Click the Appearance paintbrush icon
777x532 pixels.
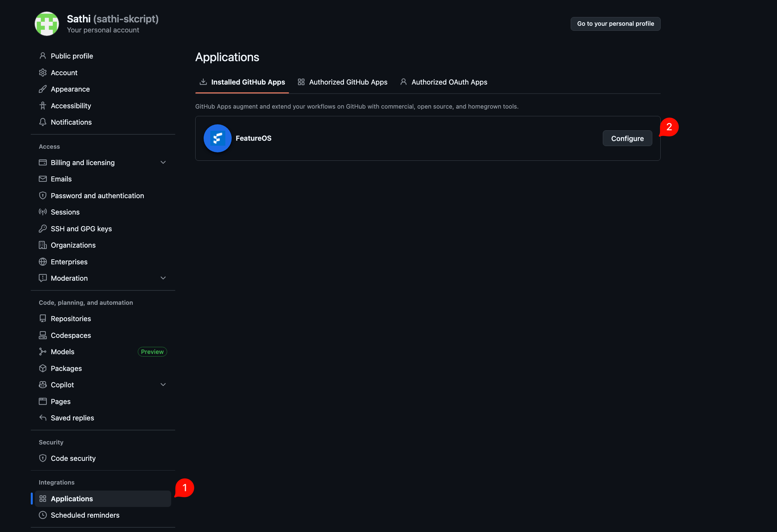[43, 89]
